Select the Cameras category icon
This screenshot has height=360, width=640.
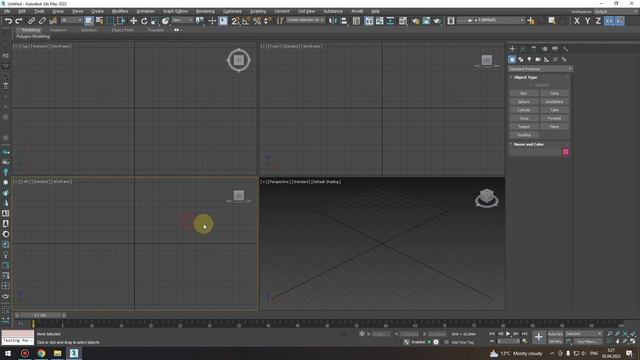coord(538,60)
